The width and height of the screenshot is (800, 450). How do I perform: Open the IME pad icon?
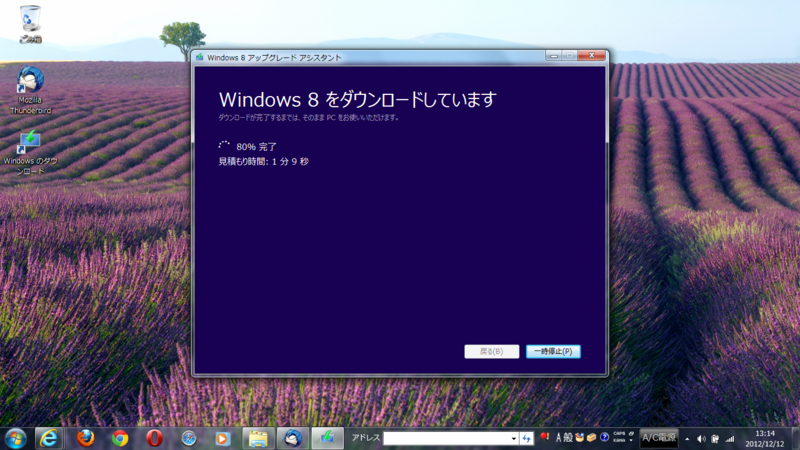coord(580,438)
